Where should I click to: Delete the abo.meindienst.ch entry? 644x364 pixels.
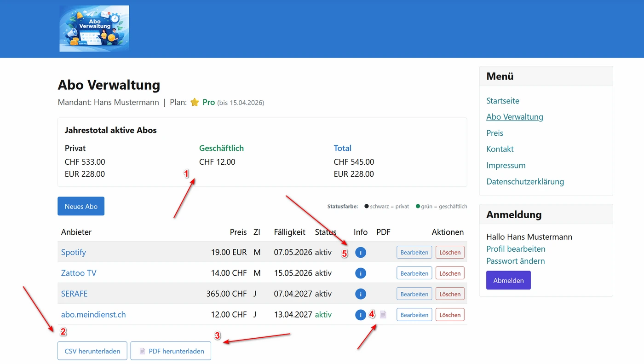pos(449,315)
